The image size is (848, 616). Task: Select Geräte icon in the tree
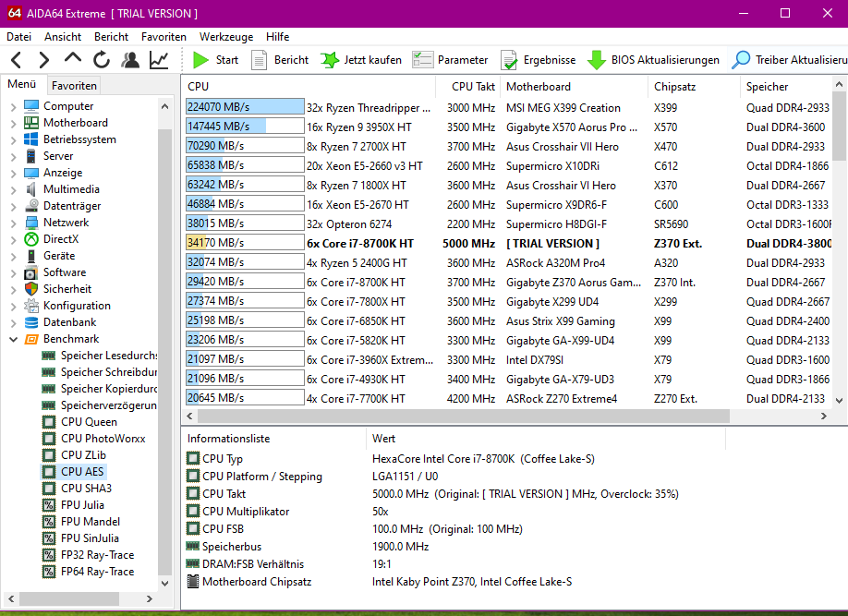31,256
